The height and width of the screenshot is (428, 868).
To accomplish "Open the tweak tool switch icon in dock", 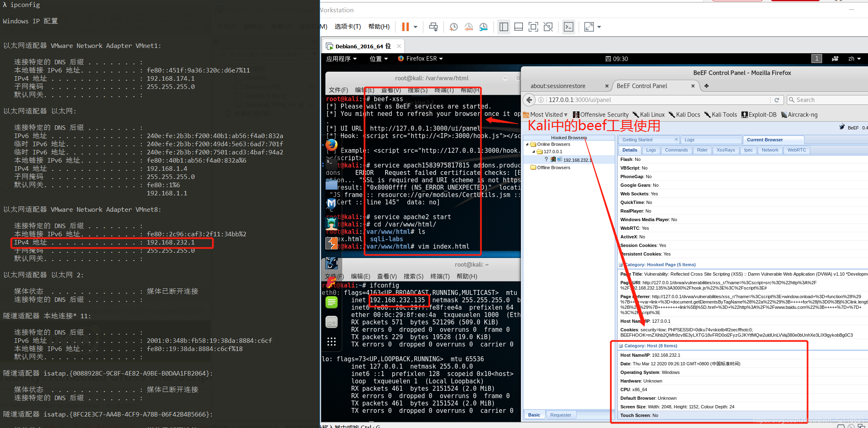I will coord(332,322).
